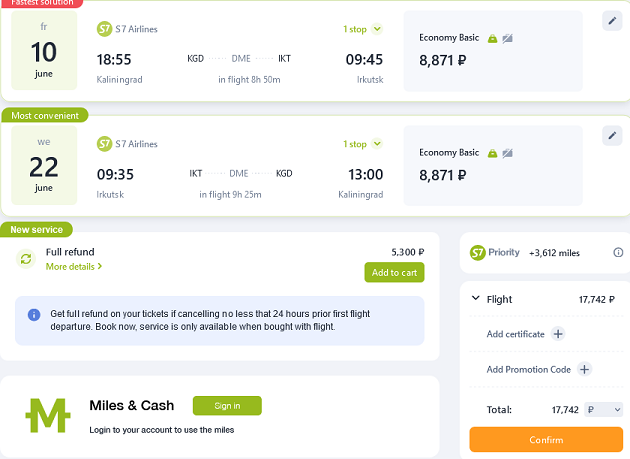Edit the Irkutsk to Kaliningrad flight
Viewport: 630px width, 459px height.
point(612,135)
